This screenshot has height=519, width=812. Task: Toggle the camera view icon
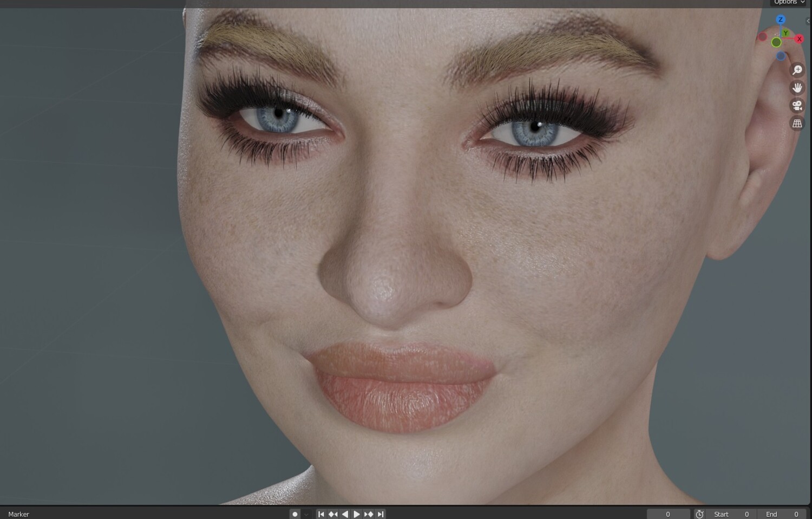click(797, 106)
